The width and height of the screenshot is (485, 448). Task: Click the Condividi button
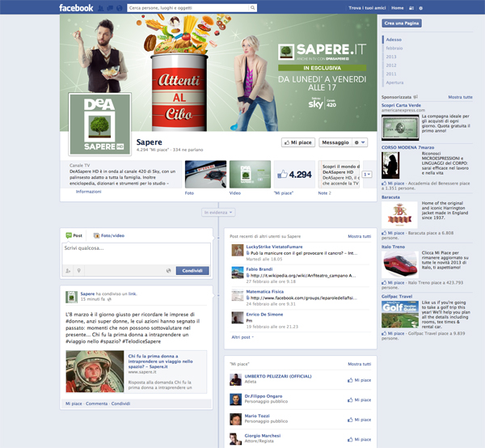click(x=192, y=271)
